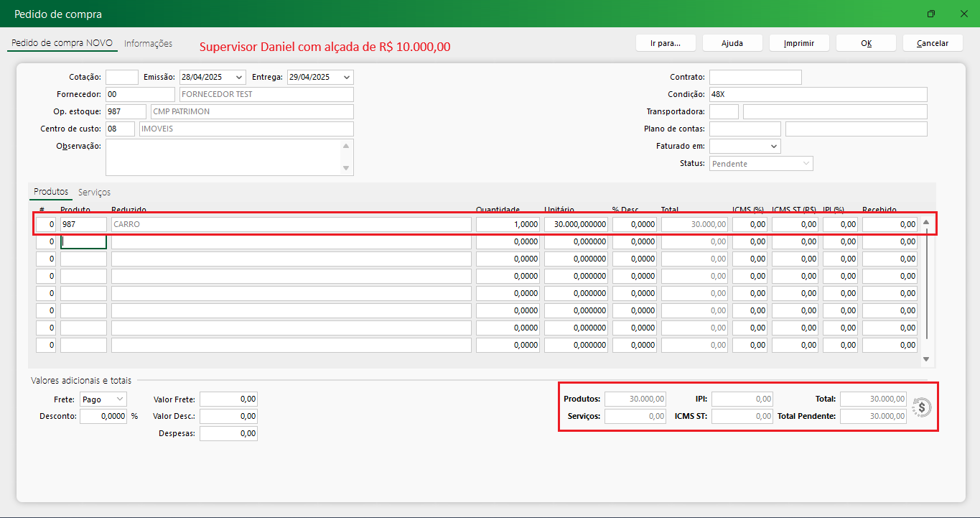This screenshot has width=980, height=518.
Task: Switch to the Informações tab
Action: [x=148, y=44]
